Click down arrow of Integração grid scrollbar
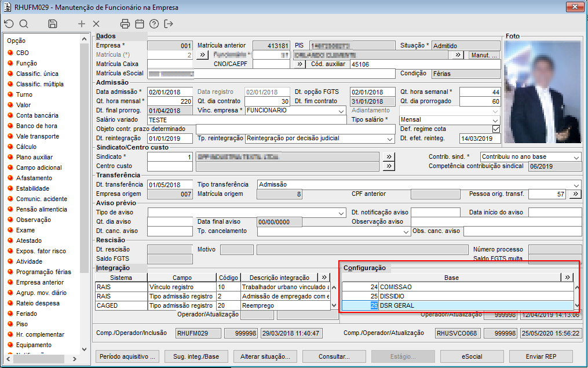Viewport: 588px width, 368px height. (334, 306)
